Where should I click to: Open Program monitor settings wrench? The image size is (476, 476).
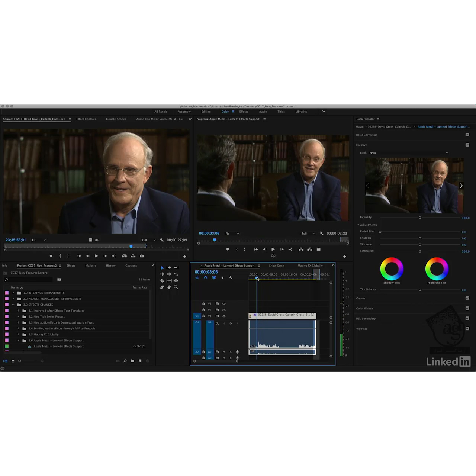click(x=321, y=233)
